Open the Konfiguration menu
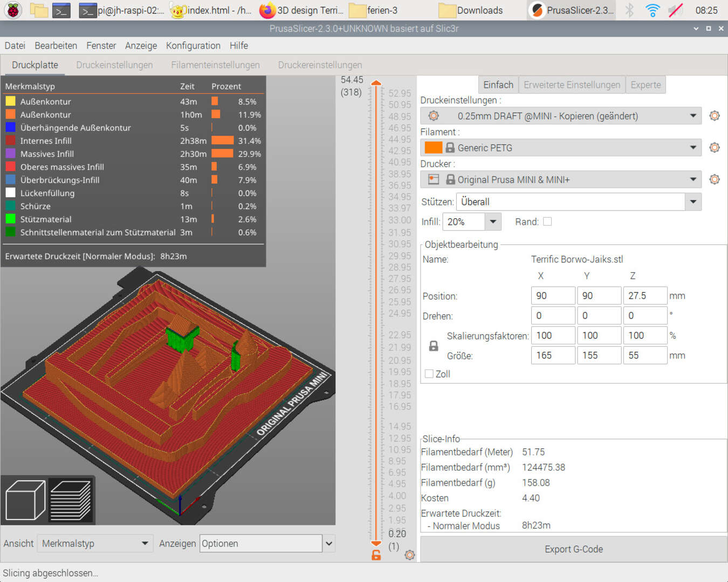The height and width of the screenshot is (582, 728). pyautogui.click(x=193, y=46)
